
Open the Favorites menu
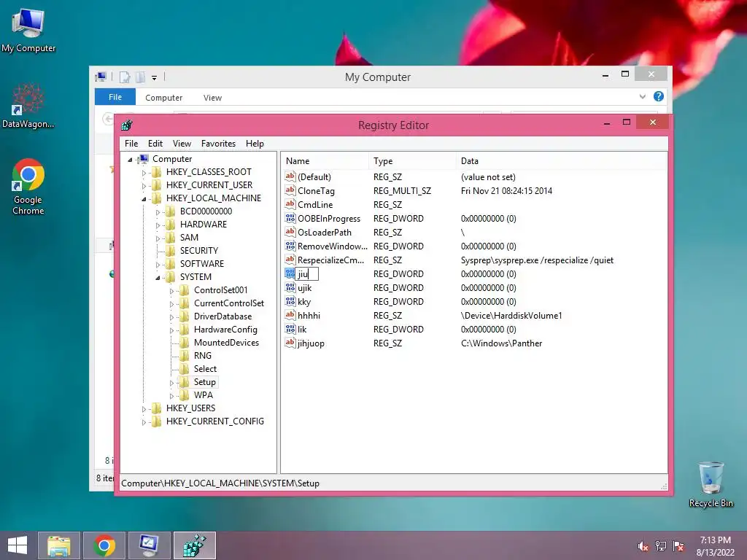click(x=218, y=144)
